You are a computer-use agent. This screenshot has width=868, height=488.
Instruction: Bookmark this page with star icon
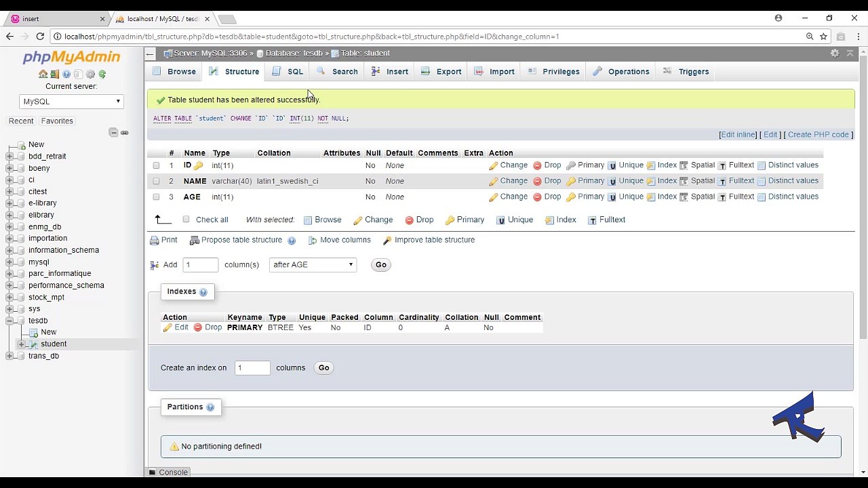[x=823, y=37]
